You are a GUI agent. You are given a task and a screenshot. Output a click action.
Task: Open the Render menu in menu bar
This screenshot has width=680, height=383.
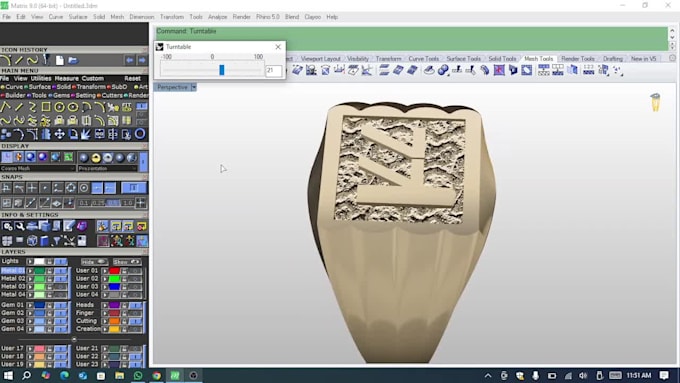(242, 17)
